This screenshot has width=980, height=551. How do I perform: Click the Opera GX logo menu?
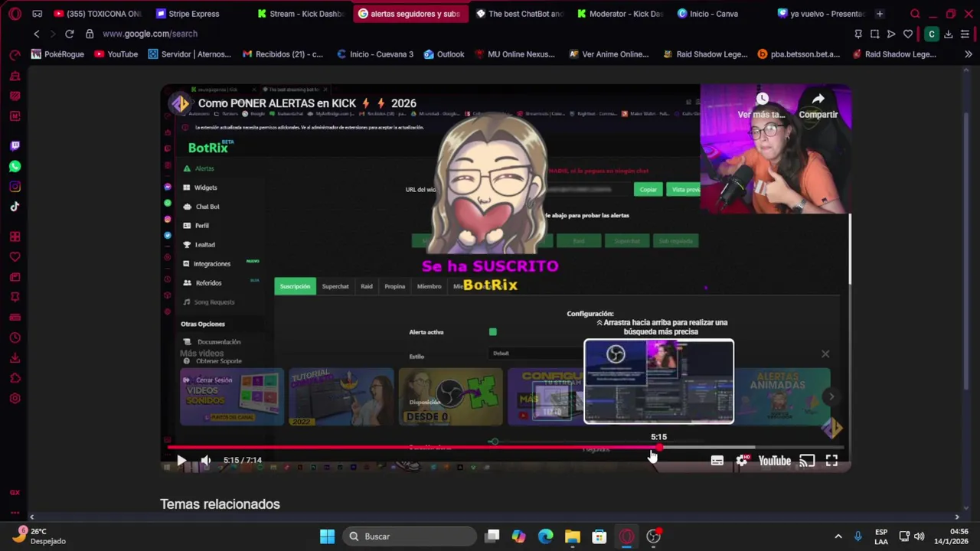[x=15, y=14]
